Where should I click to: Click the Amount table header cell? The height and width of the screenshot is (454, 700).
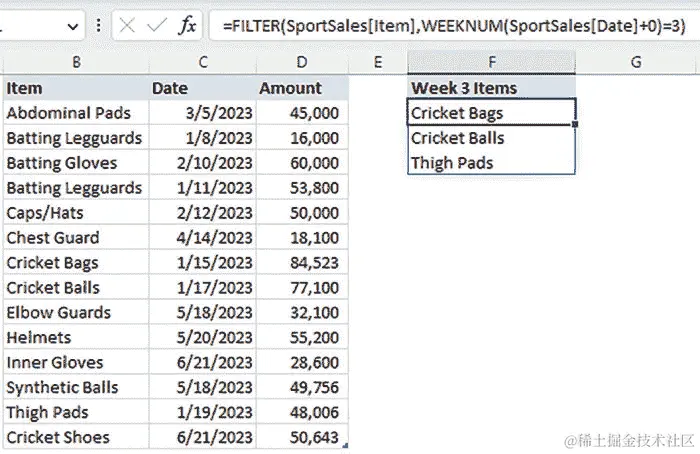[x=302, y=88]
